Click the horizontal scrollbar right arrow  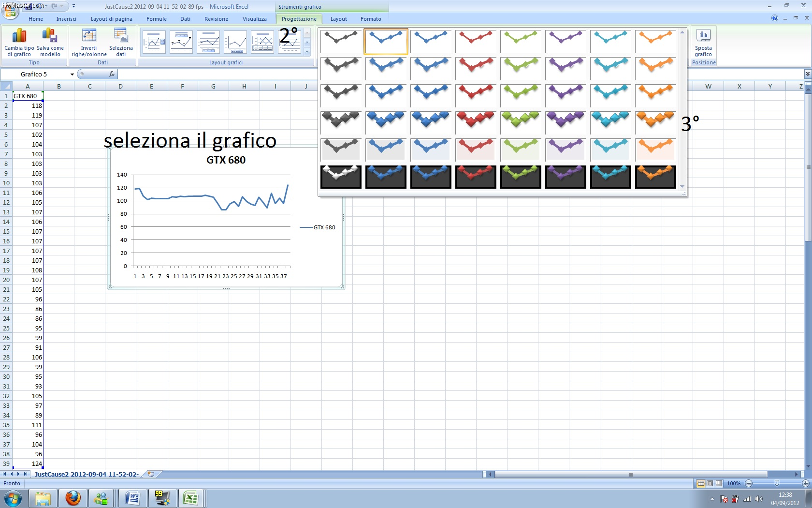(x=796, y=474)
